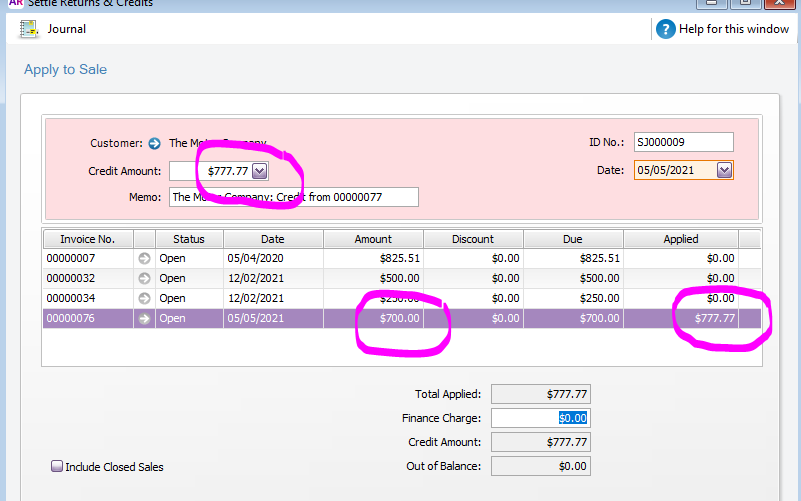Click the blue Help question mark icon
Image resolution: width=801 pixels, height=501 pixels.
666,29
